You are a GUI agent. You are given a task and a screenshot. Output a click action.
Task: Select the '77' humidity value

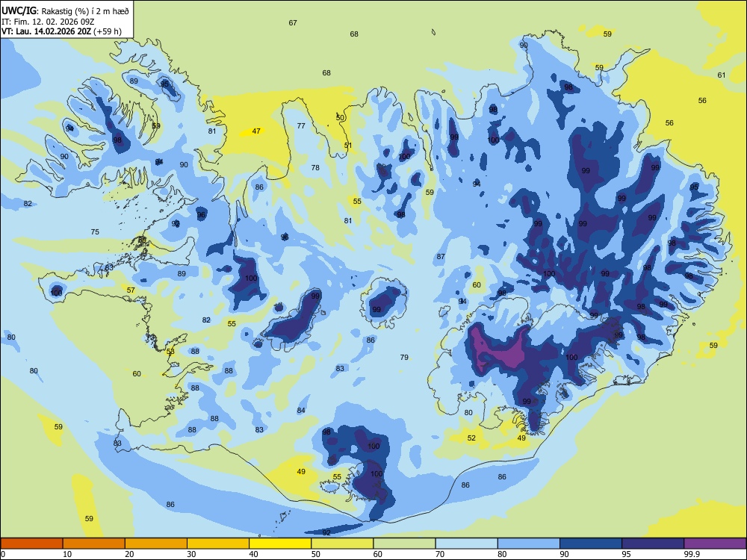(301, 126)
